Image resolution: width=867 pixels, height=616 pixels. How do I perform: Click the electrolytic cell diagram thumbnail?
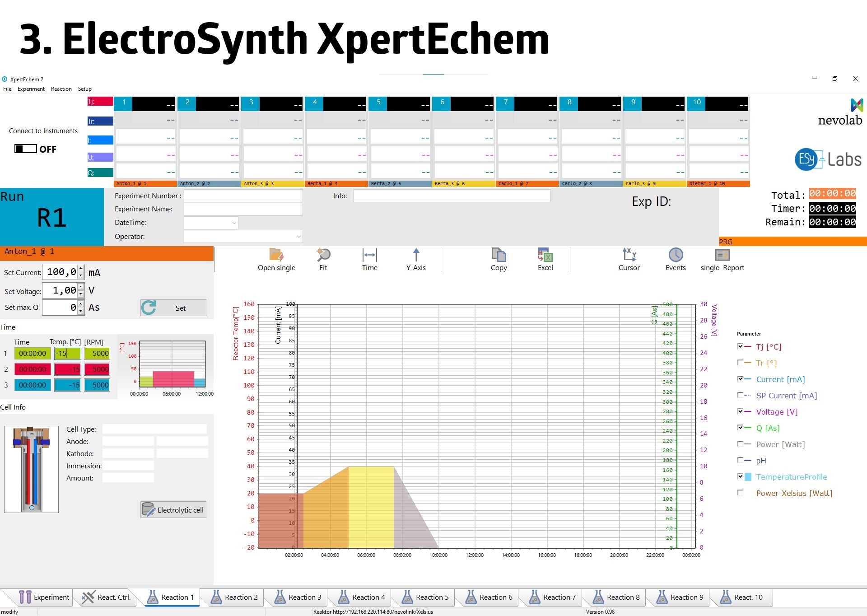[32, 469]
